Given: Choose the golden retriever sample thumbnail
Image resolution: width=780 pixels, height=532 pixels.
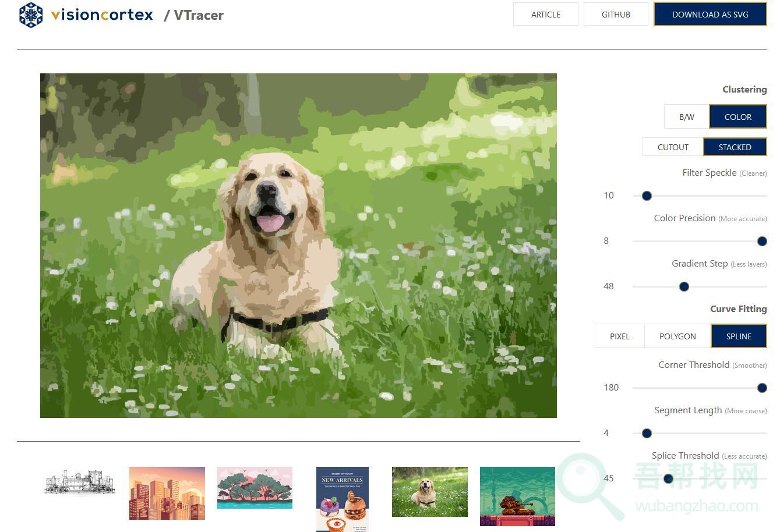Looking at the screenshot, I should 430,491.
